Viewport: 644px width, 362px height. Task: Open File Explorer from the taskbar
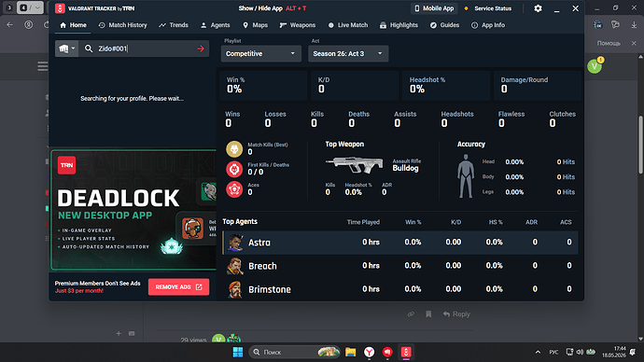(350, 352)
